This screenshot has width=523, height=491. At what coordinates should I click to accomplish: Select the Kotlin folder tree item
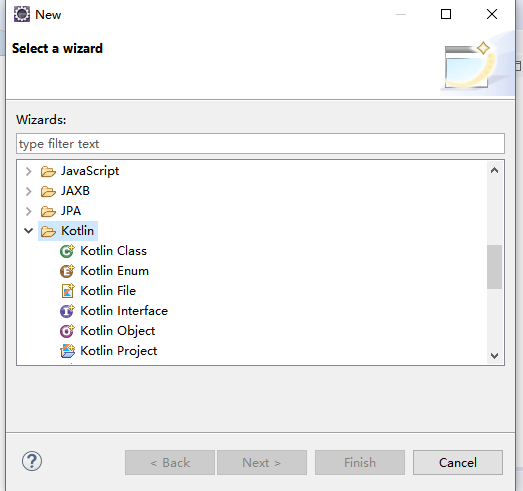(x=68, y=231)
